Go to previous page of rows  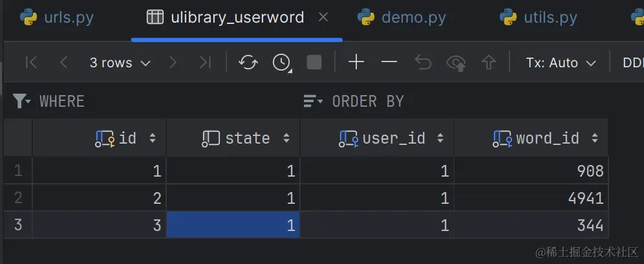[63, 63]
